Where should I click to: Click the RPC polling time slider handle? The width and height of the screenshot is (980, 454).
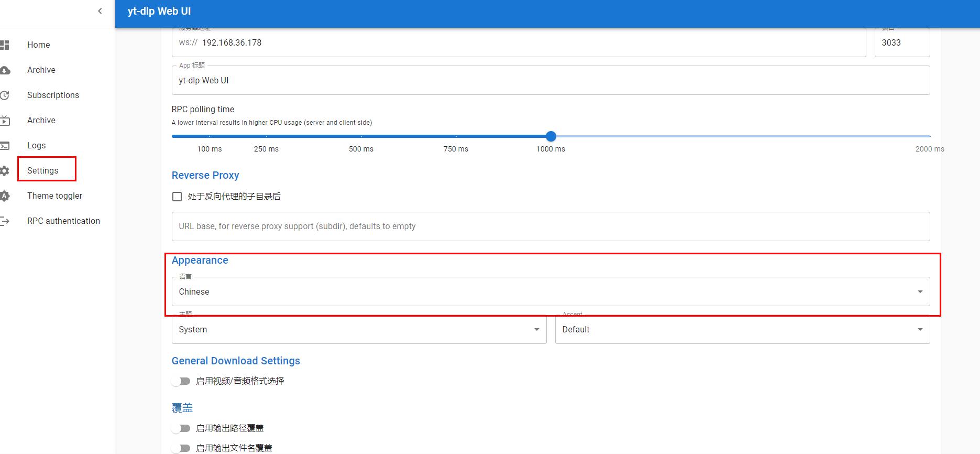[x=550, y=136]
